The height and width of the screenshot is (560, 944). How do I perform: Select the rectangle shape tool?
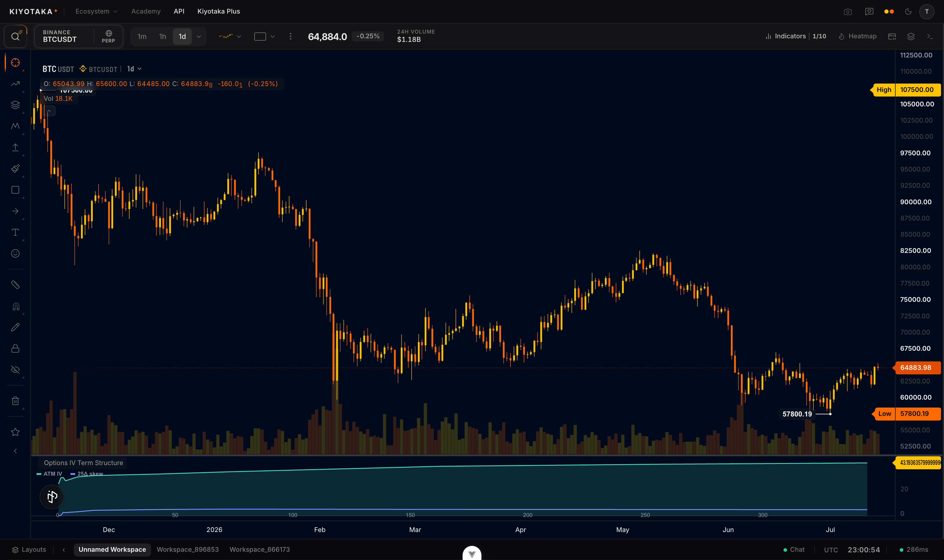[x=15, y=190]
